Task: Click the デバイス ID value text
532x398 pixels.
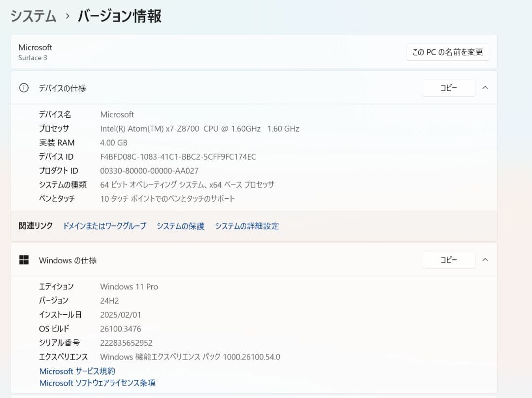Action: (178, 157)
